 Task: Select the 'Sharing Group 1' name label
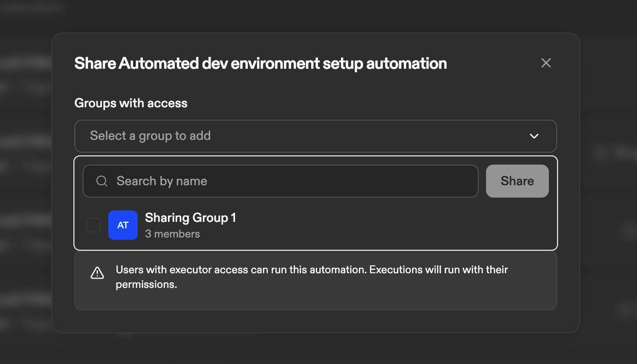pyautogui.click(x=190, y=218)
